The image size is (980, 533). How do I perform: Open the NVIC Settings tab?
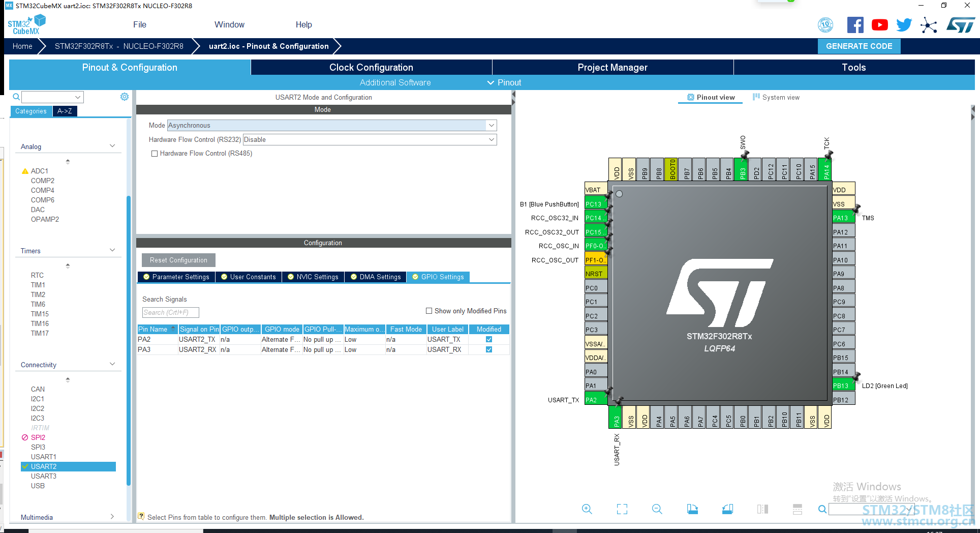pyautogui.click(x=313, y=277)
